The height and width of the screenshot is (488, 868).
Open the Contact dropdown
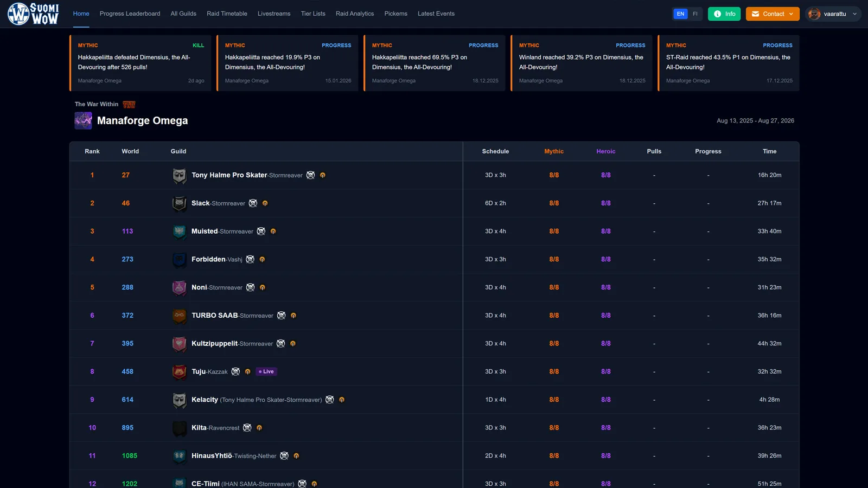(x=773, y=14)
